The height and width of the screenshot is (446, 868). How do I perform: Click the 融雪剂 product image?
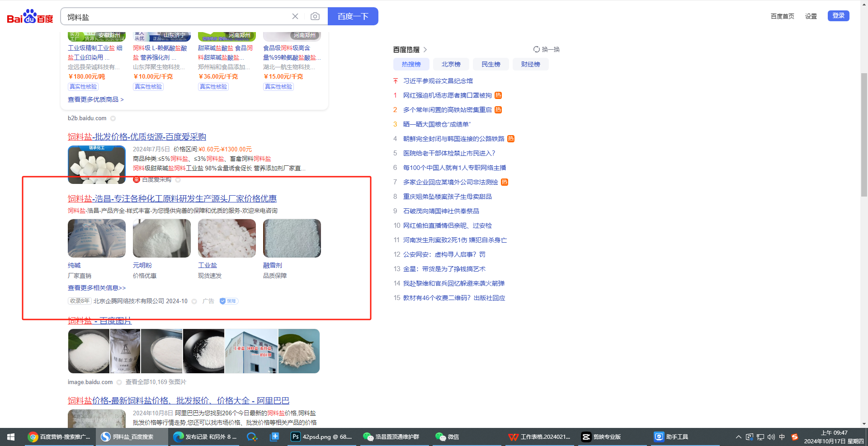(292, 238)
